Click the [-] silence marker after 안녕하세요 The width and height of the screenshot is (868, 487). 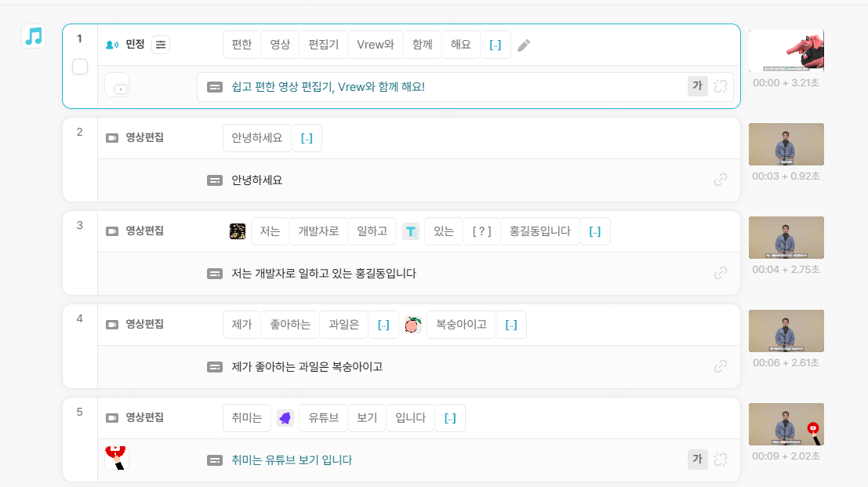coord(307,137)
